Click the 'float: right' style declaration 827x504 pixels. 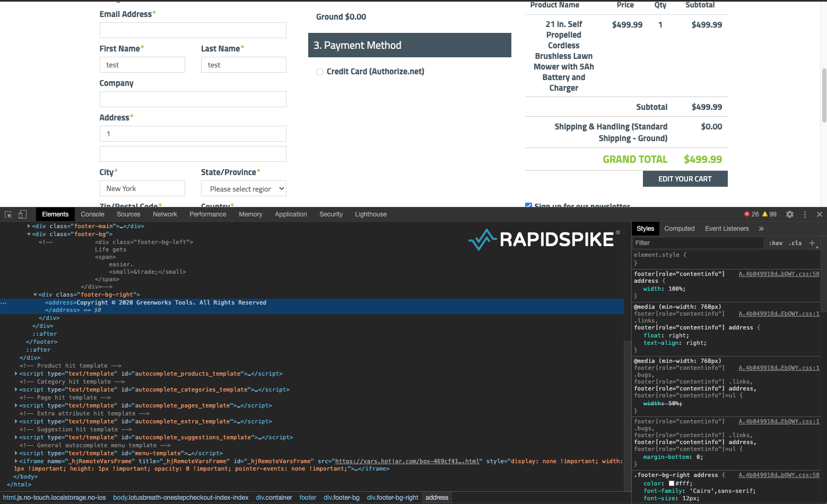(x=666, y=335)
